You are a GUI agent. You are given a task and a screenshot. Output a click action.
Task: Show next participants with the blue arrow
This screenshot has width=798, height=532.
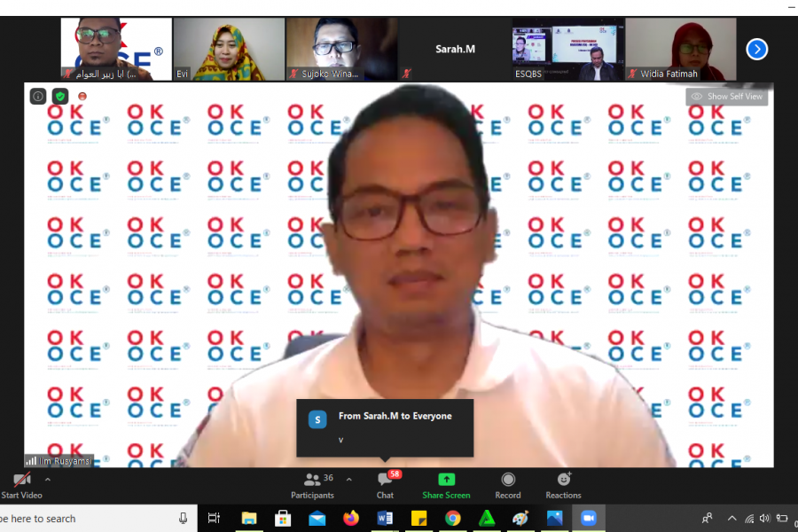click(756, 49)
